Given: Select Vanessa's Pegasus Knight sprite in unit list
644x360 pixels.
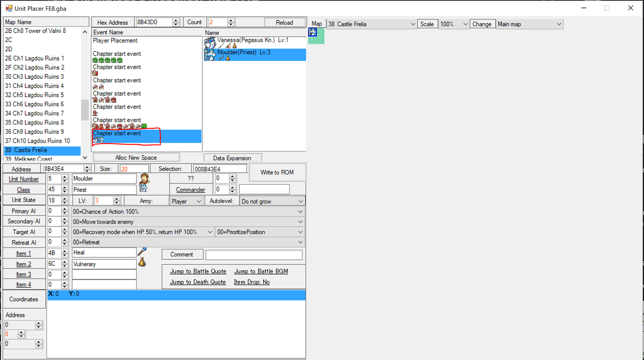Looking at the screenshot, I should click(210, 42).
